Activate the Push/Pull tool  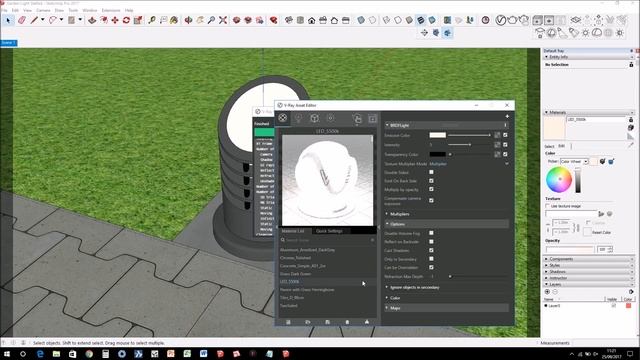tap(92, 20)
